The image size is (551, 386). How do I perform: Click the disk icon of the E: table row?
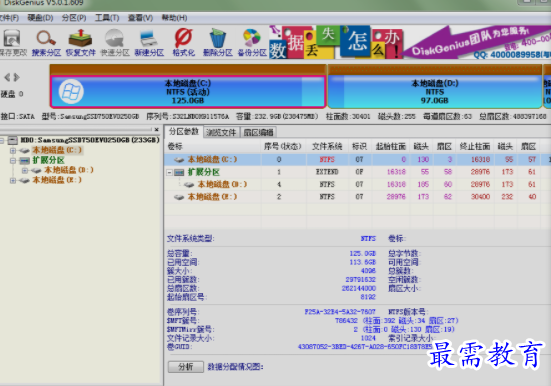(179, 197)
